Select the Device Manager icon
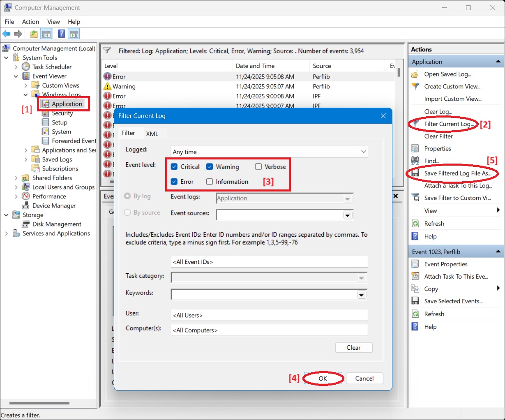Viewport: 505px width, 420px height. tap(26, 205)
